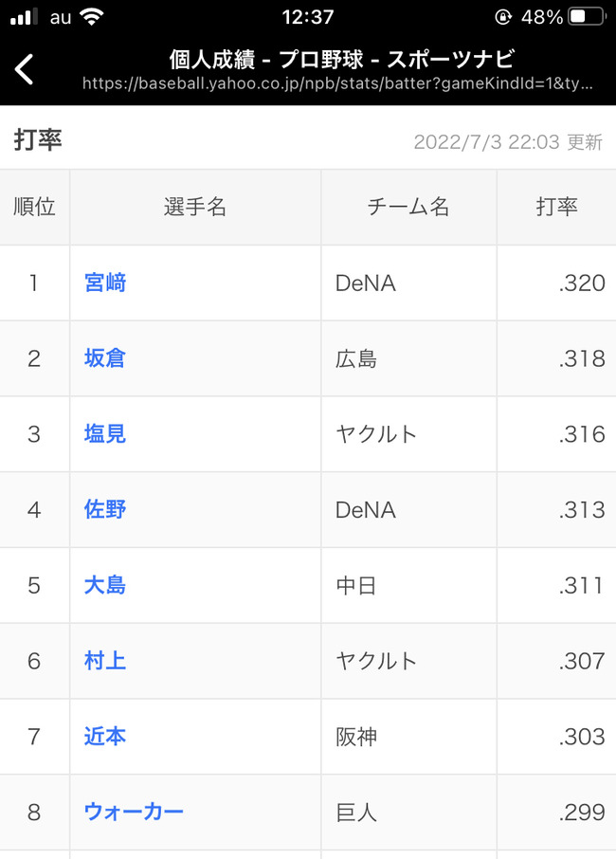The width and height of the screenshot is (616, 859).
Task: Tap the page title 個人成績 - プロ野球
Action: coord(266,59)
